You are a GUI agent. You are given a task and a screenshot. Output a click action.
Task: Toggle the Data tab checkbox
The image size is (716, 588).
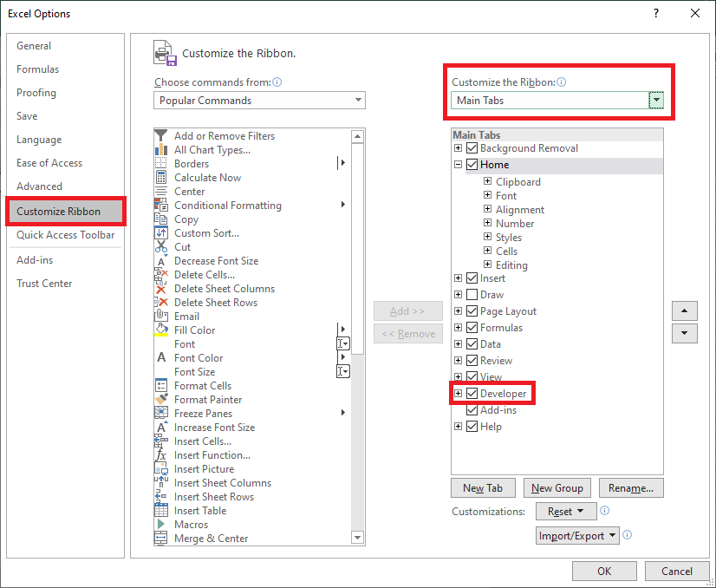[472, 344]
